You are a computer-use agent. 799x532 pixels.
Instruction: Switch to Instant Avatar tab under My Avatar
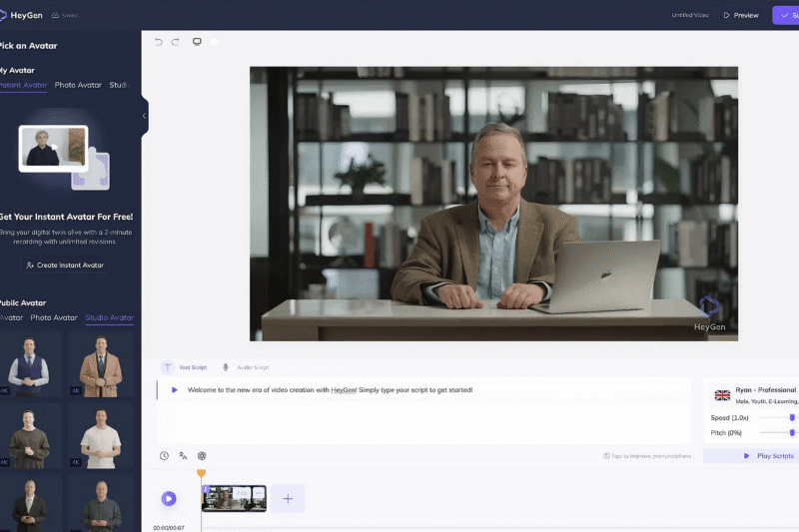(x=23, y=85)
